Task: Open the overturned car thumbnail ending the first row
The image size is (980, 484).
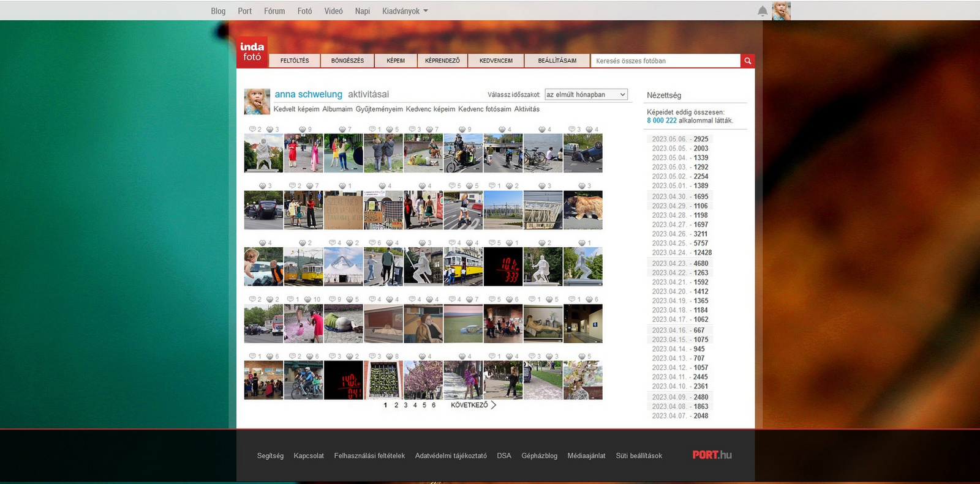Action: tap(583, 153)
